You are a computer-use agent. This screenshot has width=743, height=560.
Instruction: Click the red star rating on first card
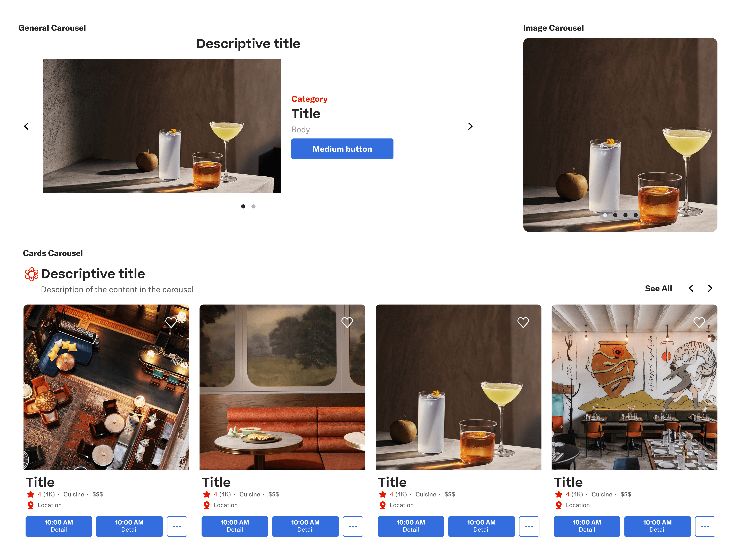[x=30, y=494]
